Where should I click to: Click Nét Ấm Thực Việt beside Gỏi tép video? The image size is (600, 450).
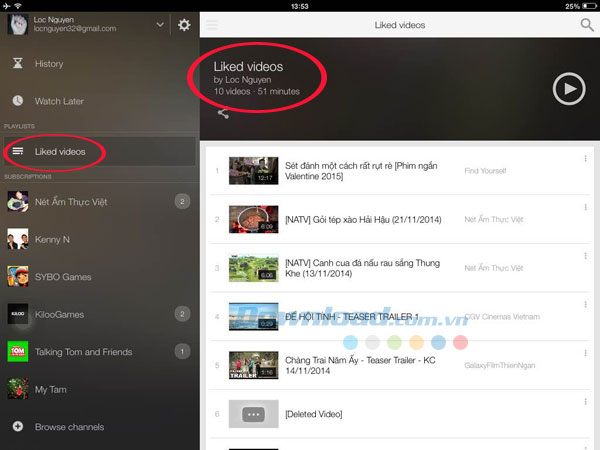(494, 219)
